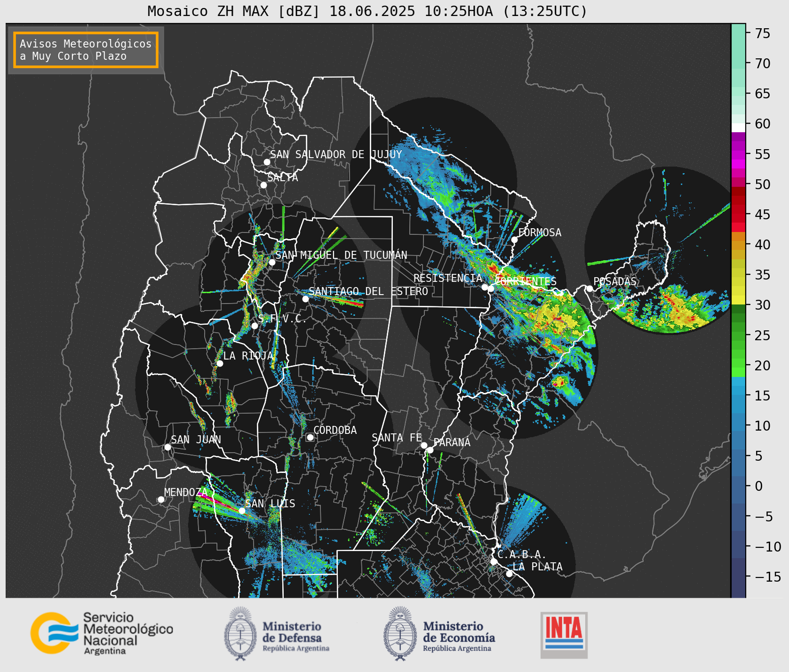Screen dimensions: 789x672
Task: Click the San Salvador de Jujuy city marker
Action: [267, 162]
